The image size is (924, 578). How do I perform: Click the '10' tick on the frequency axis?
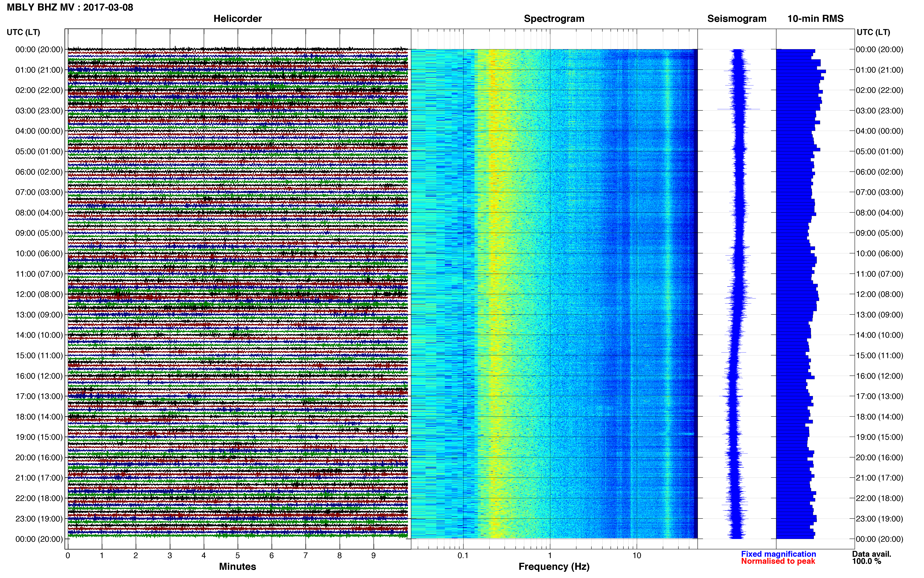(x=636, y=555)
